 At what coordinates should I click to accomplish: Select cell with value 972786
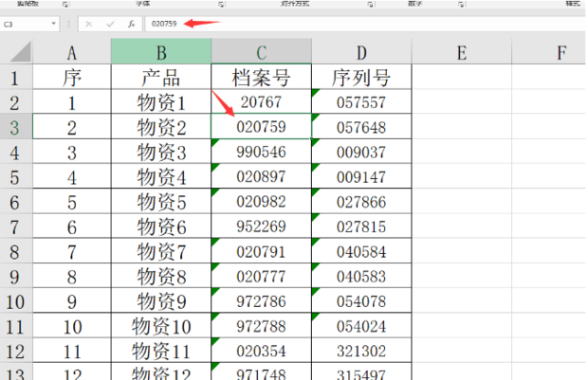(262, 300)
